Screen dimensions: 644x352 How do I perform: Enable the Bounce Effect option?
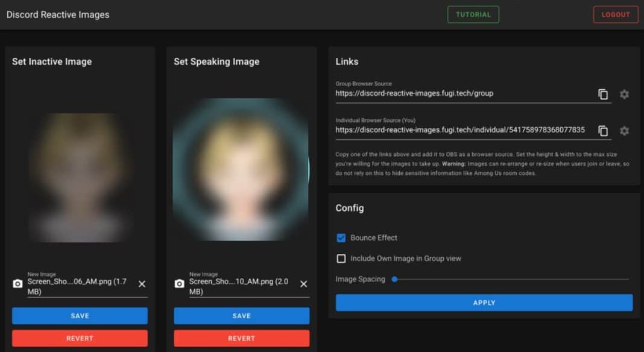pos(341,237)
